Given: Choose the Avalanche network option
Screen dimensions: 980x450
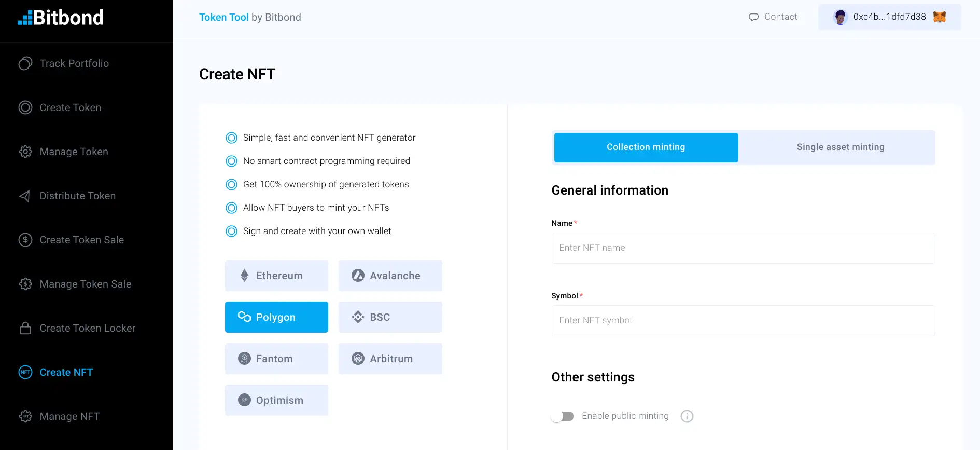Looking at the screenshot, I should click(x=390, y=276).
